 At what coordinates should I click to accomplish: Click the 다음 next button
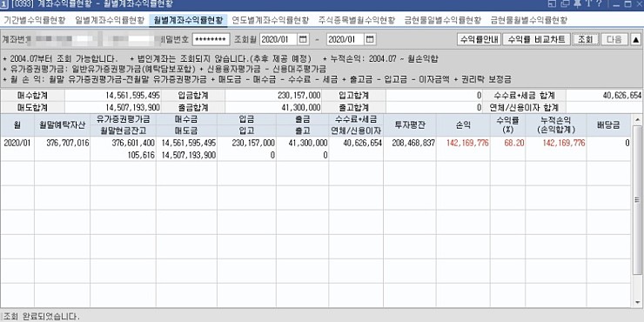point(614,39)
